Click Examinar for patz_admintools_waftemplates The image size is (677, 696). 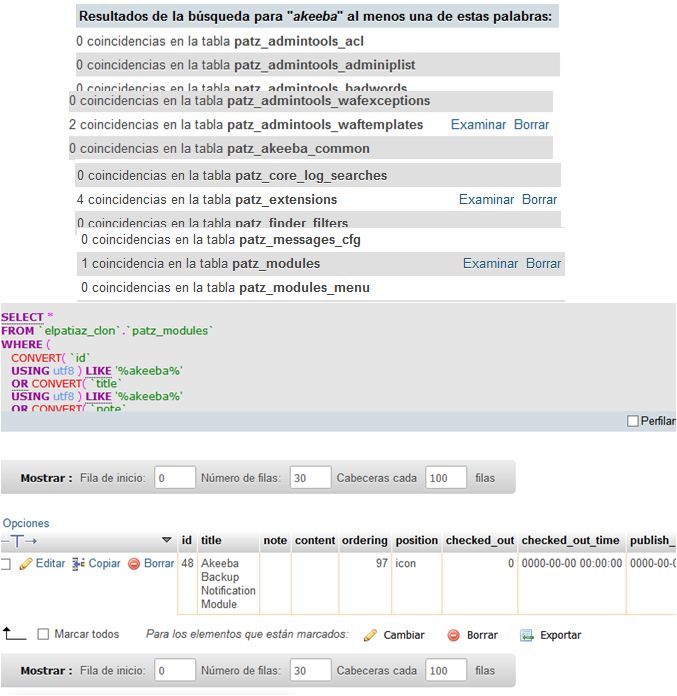coord(478,125)
